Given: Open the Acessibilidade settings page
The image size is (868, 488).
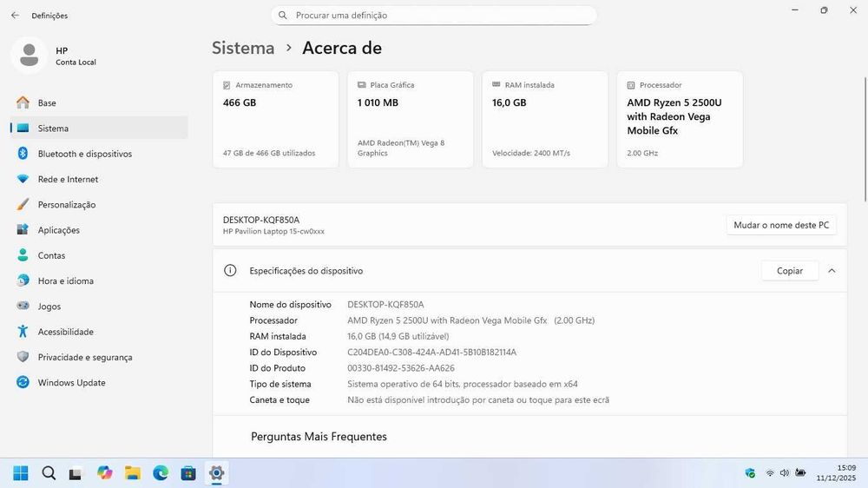Looking at the screenshot, I should 99,332.
